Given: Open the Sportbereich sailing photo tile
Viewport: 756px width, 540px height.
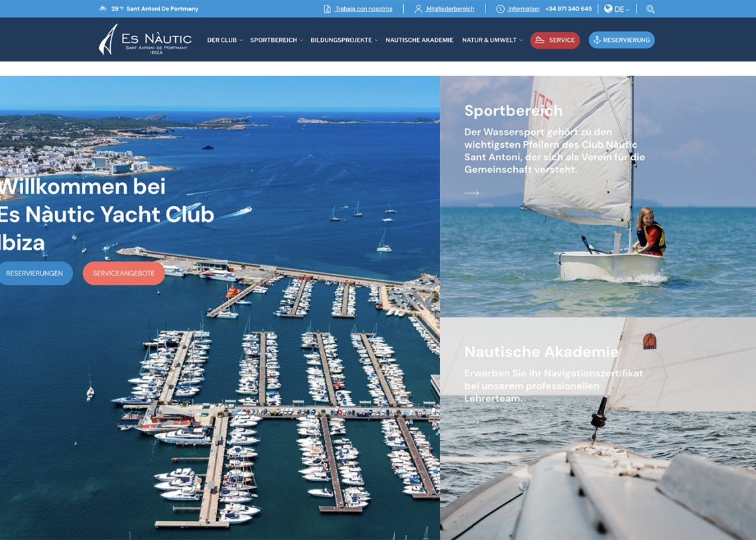Looking at the screenshot, I should [x=598, y=196].
